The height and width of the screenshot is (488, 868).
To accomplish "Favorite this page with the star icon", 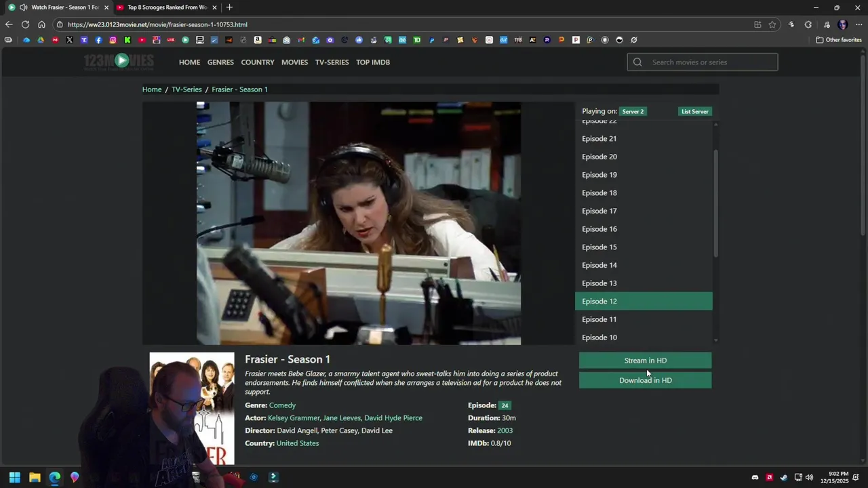I will [772, 24].
